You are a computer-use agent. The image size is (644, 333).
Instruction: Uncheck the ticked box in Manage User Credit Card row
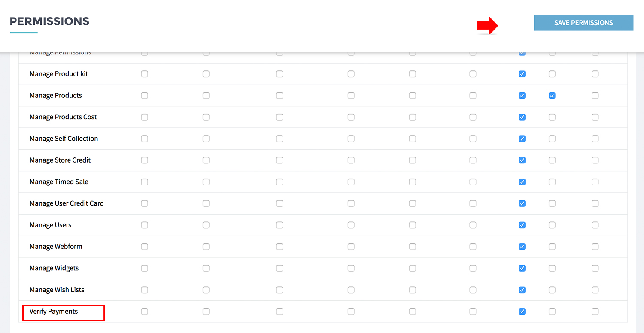[x=522, y=203]
